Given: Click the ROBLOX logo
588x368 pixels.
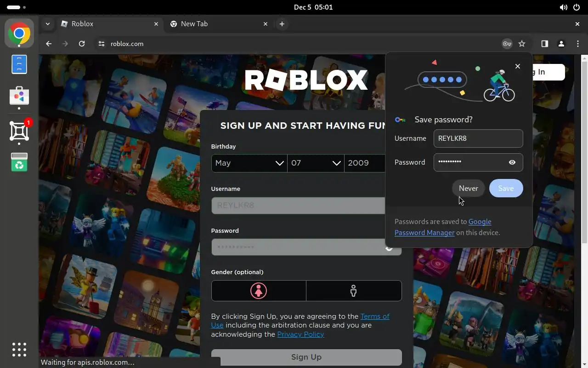Looking at the screenshot, I should pos(306,80).
